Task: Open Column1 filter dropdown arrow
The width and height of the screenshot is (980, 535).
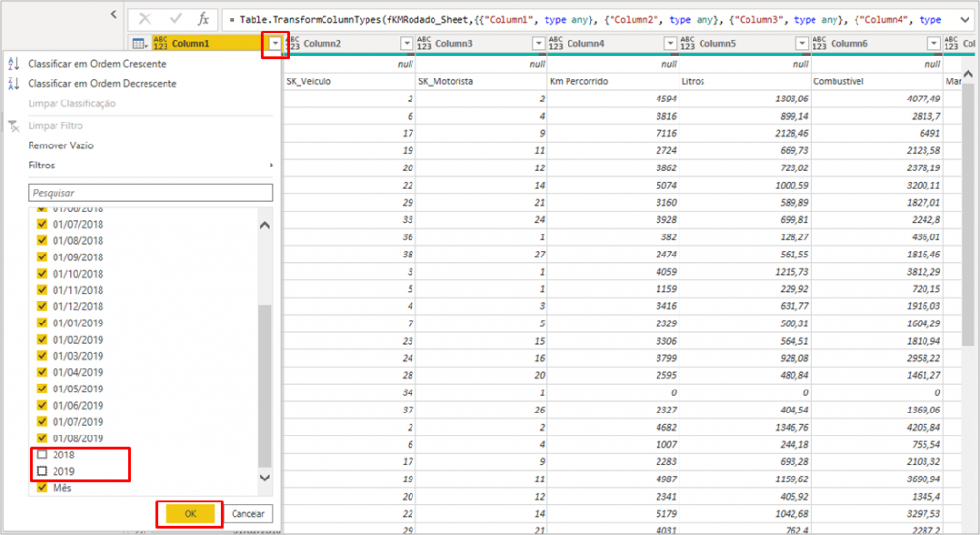Action: [275, 43]
